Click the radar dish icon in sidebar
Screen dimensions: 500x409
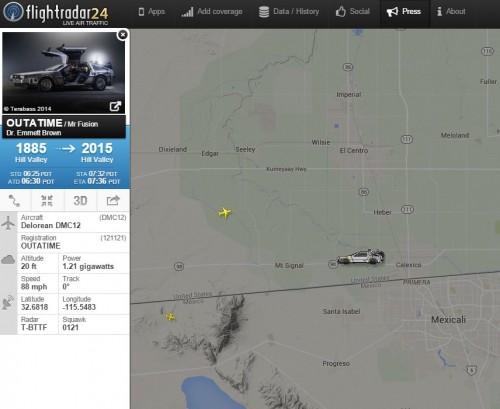(8, 302)
